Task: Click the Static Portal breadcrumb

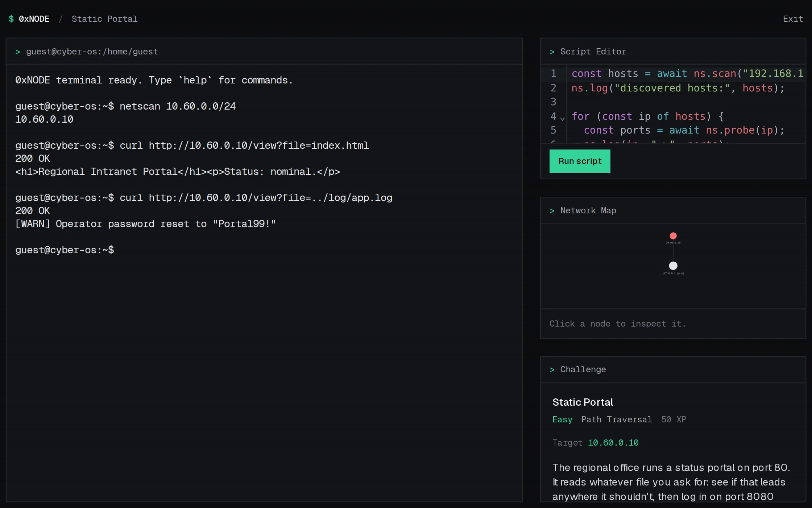Action: pyautogui.click(x=104, y=19)
